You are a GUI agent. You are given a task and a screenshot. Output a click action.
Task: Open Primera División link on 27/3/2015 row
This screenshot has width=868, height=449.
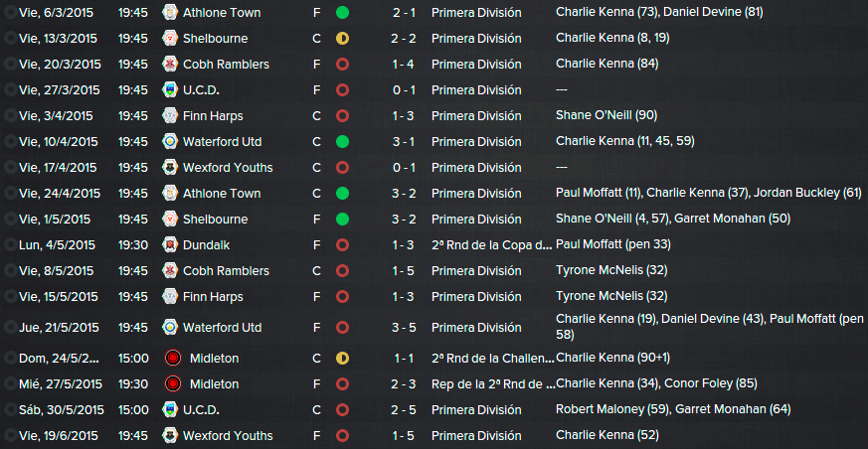(476, 89)
